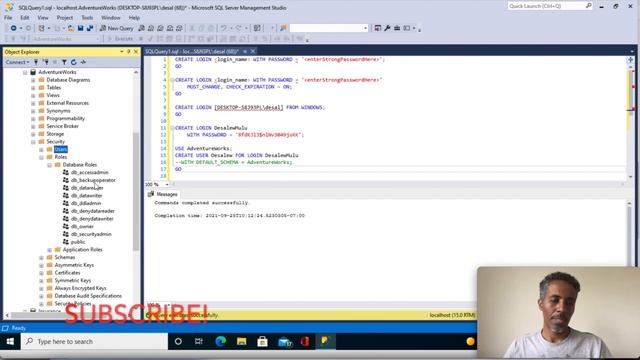Screen dimensions: 640x360
Task: Click the Execute query button
Action: click(120, 39)
